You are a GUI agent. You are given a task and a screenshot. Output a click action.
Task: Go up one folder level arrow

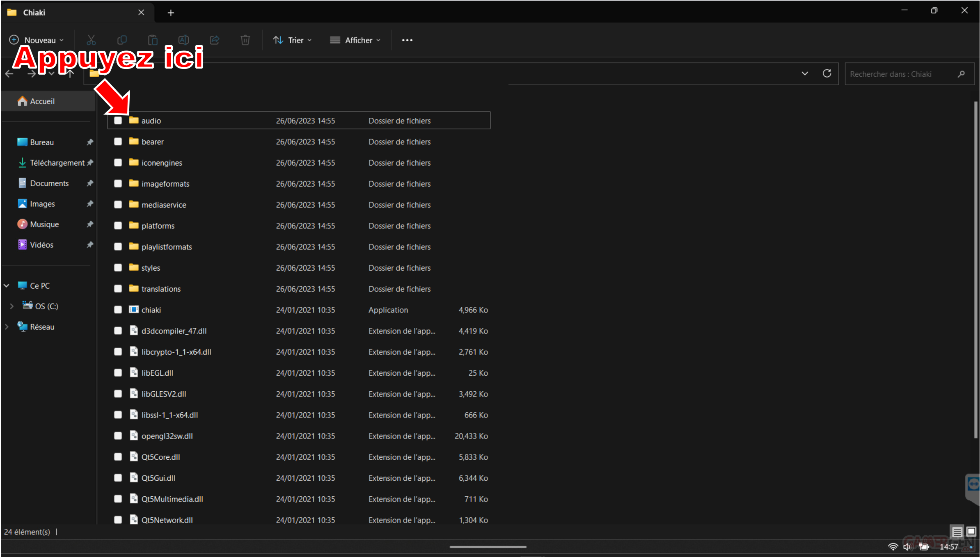[70, 74]
